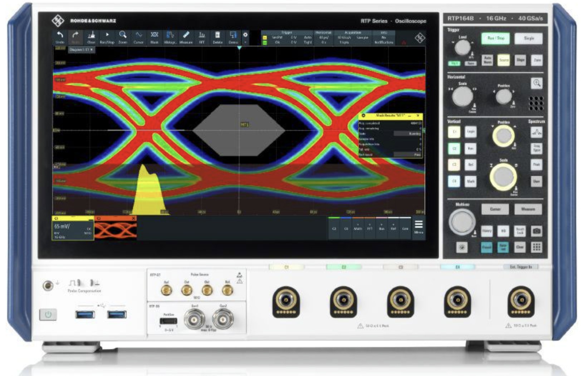Click the Vertical Position knob
Image resolution: width=588 pixels, height=376 pixels.
pyautogui.click(x=504, y=135)
